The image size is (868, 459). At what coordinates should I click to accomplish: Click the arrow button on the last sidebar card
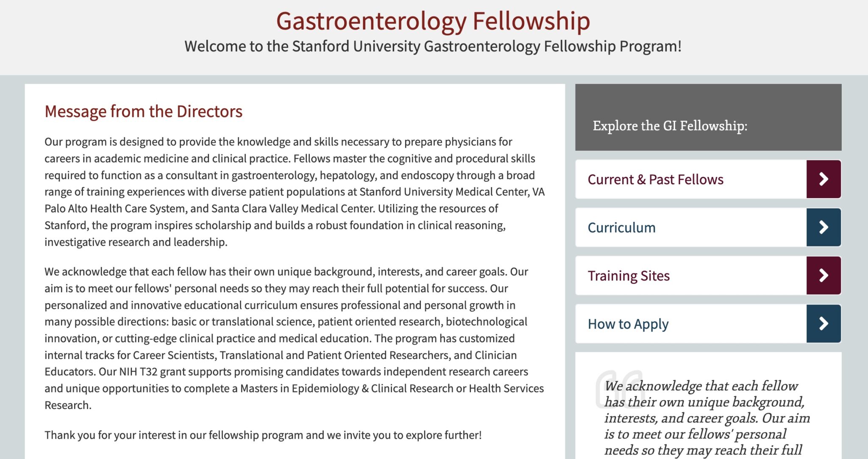[823, 324]
